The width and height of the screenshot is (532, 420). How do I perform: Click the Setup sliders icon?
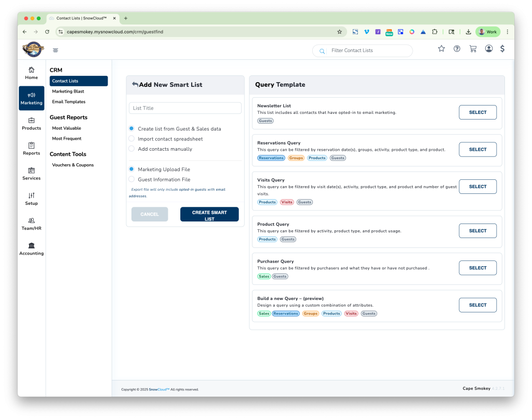(x=31, y=196)
